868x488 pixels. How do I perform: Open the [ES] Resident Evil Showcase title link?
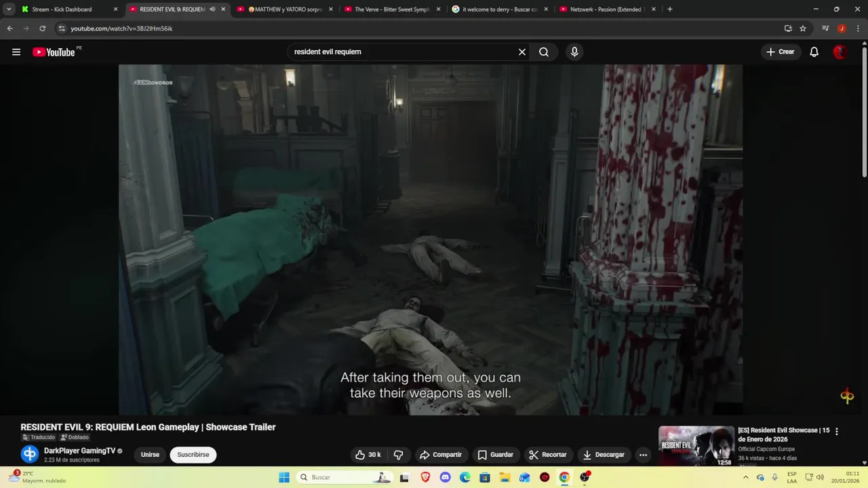pos(783,434)
